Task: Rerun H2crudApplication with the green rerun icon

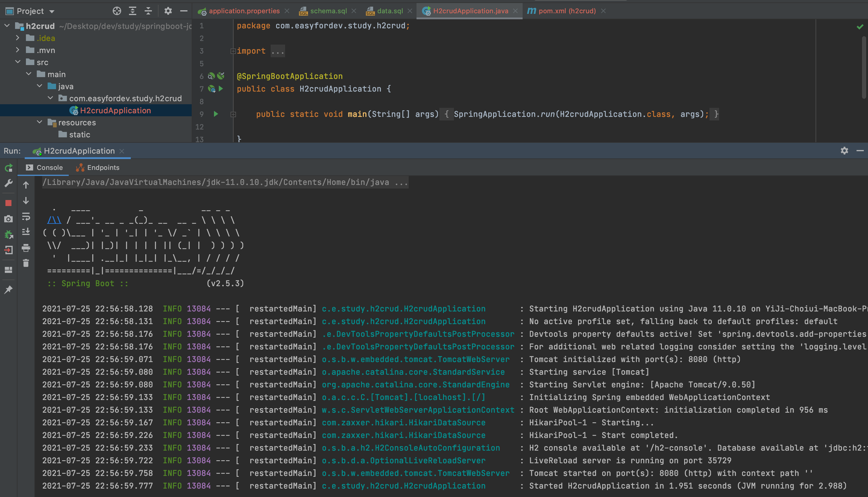Action: click(x=8, y=168)
